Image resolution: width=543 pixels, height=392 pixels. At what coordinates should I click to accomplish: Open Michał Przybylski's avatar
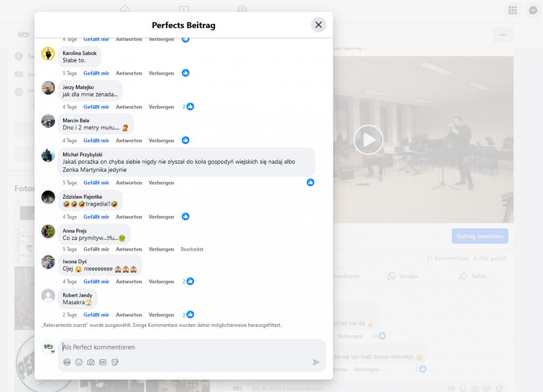coord(48,155)
